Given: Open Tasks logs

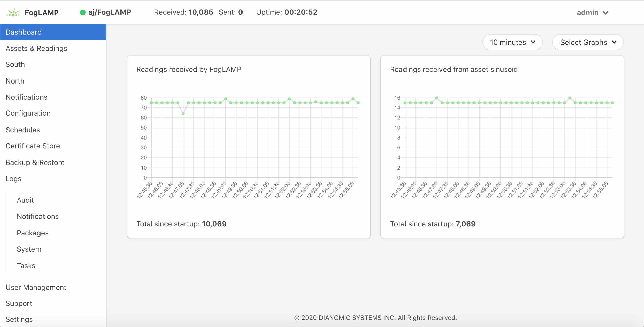Looking at the screenshot, I should tap(26, 266).
